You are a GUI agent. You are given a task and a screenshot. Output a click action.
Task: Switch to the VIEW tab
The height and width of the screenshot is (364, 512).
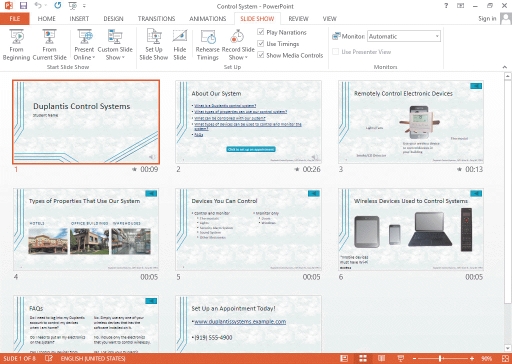pos(329,19)
